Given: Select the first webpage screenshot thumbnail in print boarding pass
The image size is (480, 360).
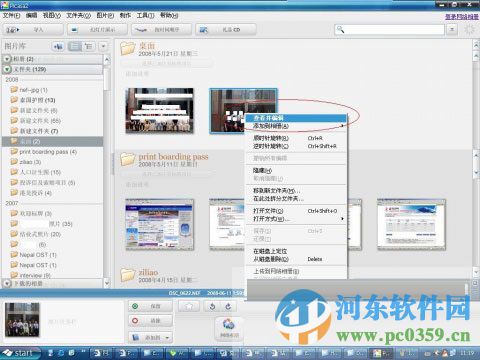Looking at the screenshot, I should (x=159, y=225).
